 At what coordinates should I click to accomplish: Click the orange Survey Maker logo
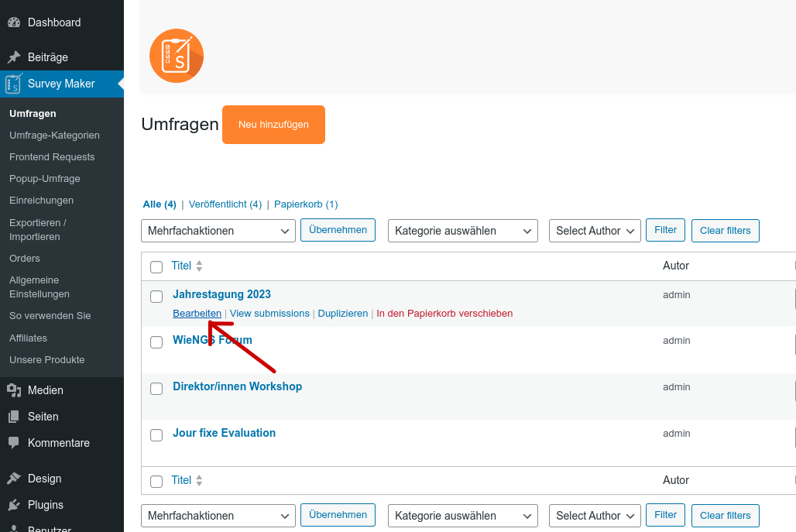[x=177, y=56]
